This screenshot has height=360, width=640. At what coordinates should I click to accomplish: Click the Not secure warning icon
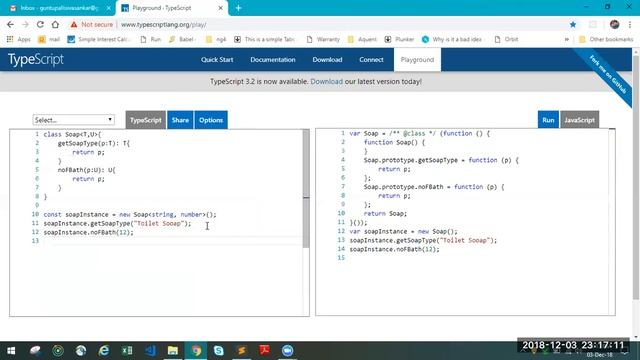74,24
